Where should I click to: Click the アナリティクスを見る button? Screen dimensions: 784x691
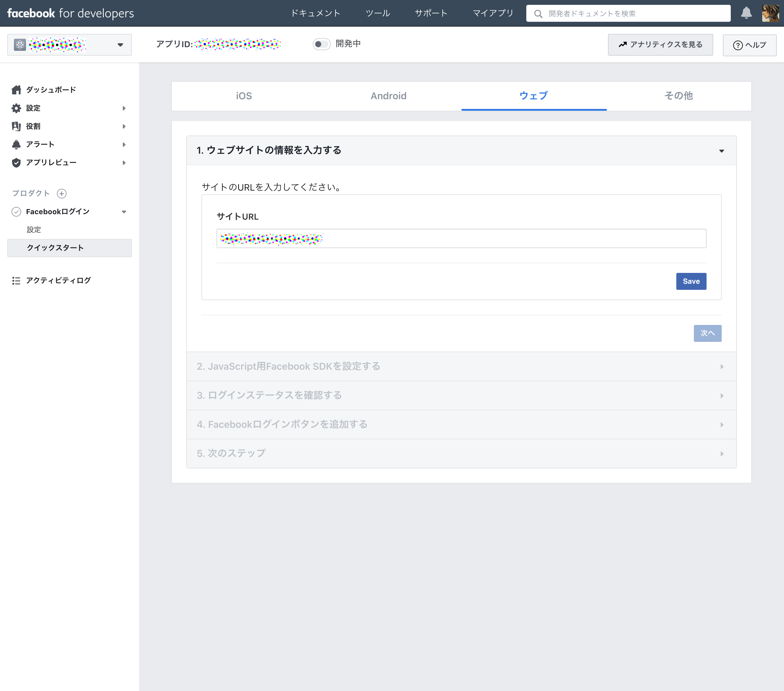pyautogui.click(x=660, y=45)
